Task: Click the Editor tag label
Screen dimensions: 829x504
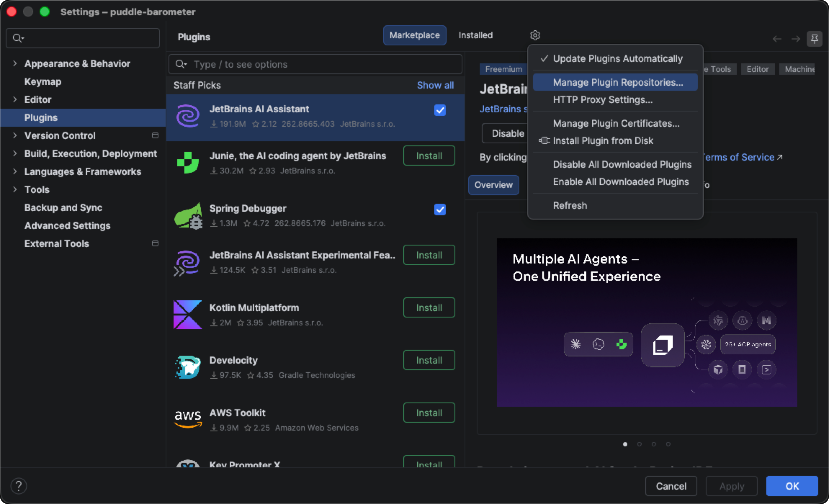Action: (x=757, y=69)
